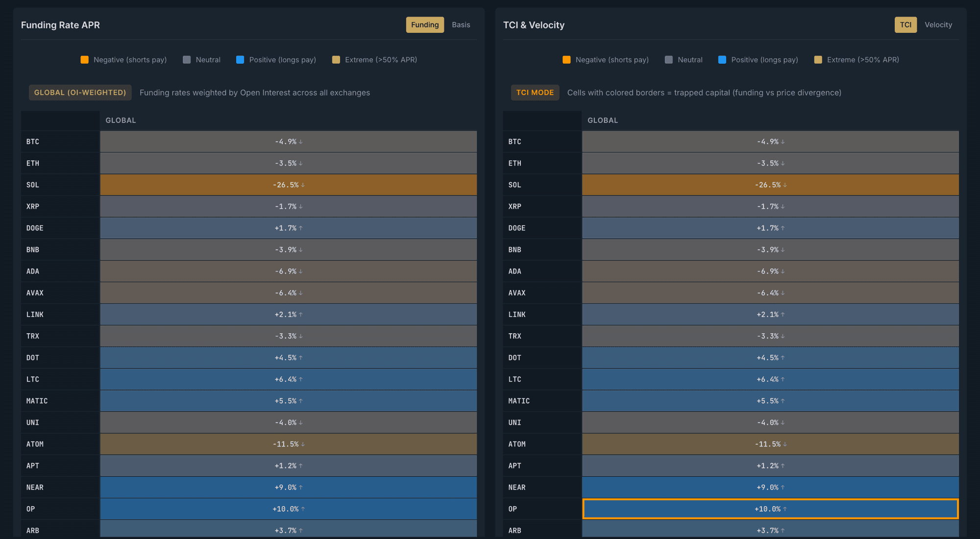Toggle the TCI view mode
Screen dimensions: 980x539
(x=906, y=24)
